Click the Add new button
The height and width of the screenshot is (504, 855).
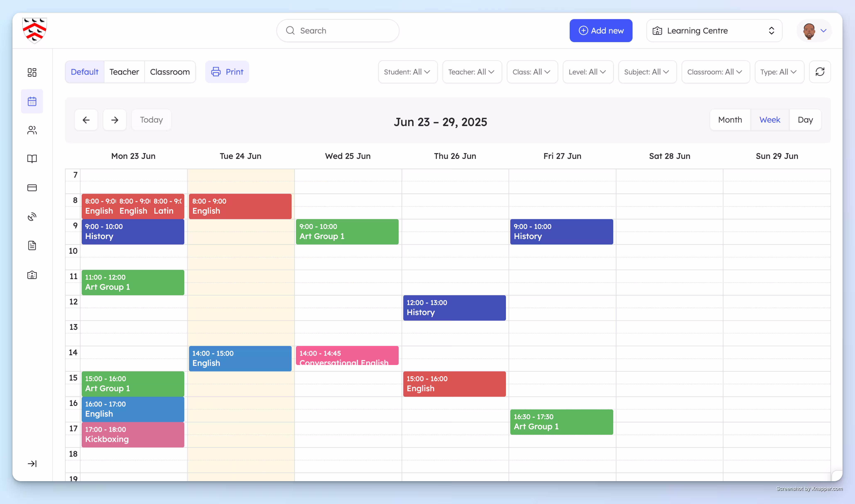(600, 30)
